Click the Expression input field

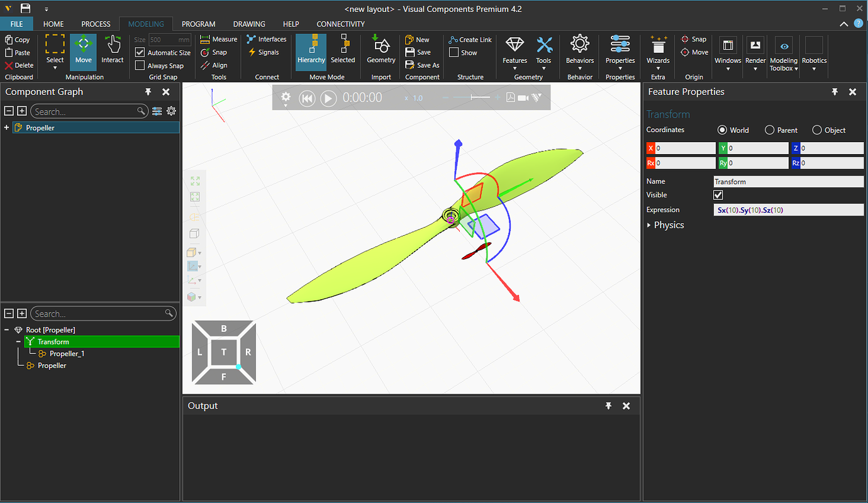(x=788, y=210)
